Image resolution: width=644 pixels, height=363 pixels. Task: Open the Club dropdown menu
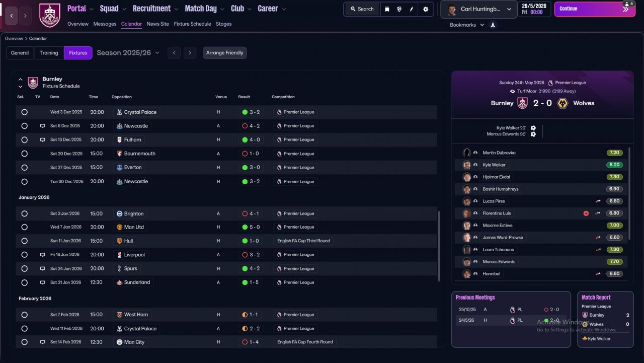point(241,9)
